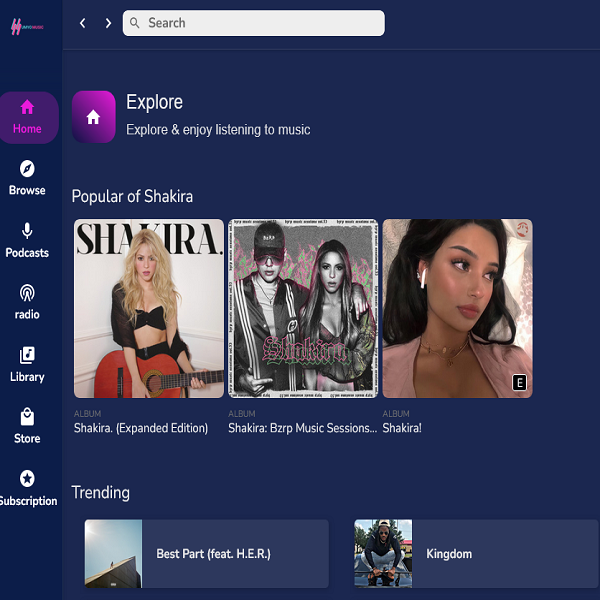Open the Browse menu item

[x=27, y=190]
